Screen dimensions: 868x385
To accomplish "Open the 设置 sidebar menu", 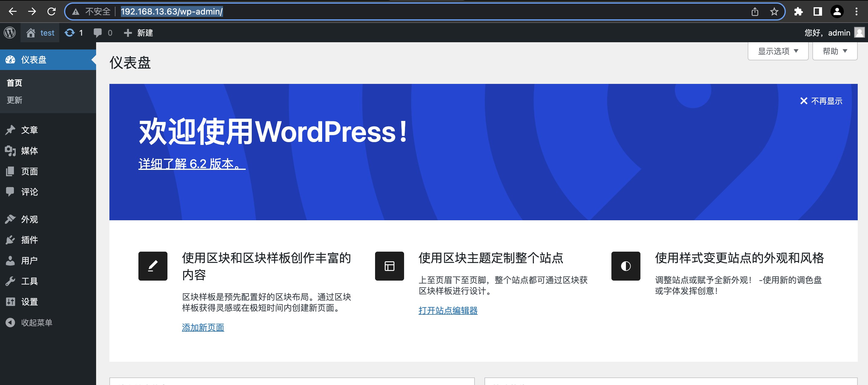I will 29,302.
